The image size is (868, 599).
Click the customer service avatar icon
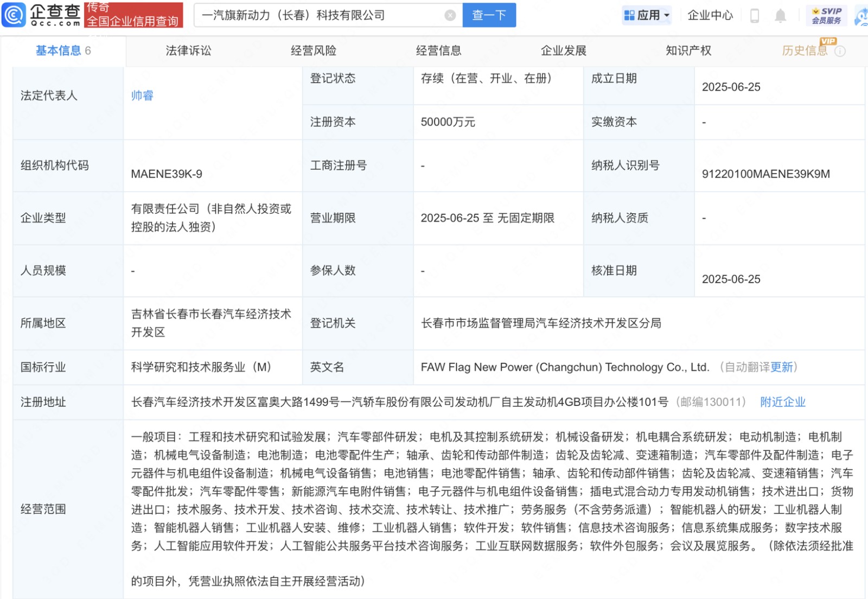point(861,16)
